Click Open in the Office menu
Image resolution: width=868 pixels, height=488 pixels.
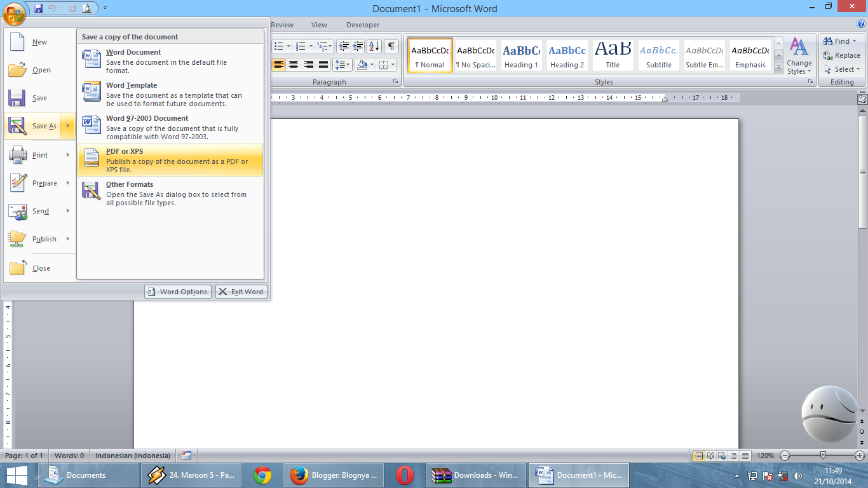click(39, 70)
